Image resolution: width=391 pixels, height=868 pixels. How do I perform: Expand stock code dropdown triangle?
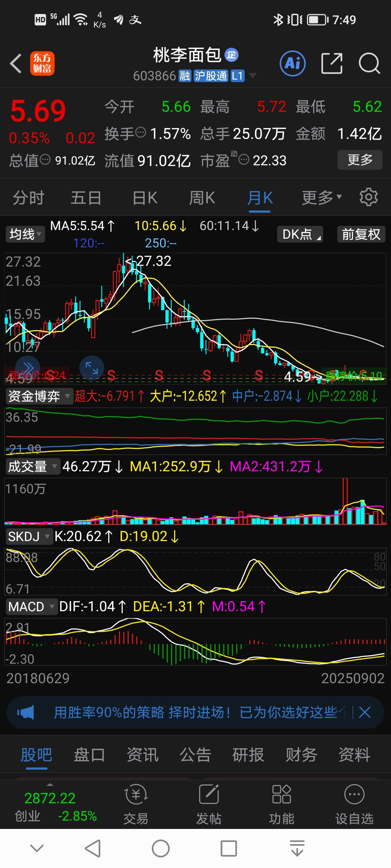[253, 76]
